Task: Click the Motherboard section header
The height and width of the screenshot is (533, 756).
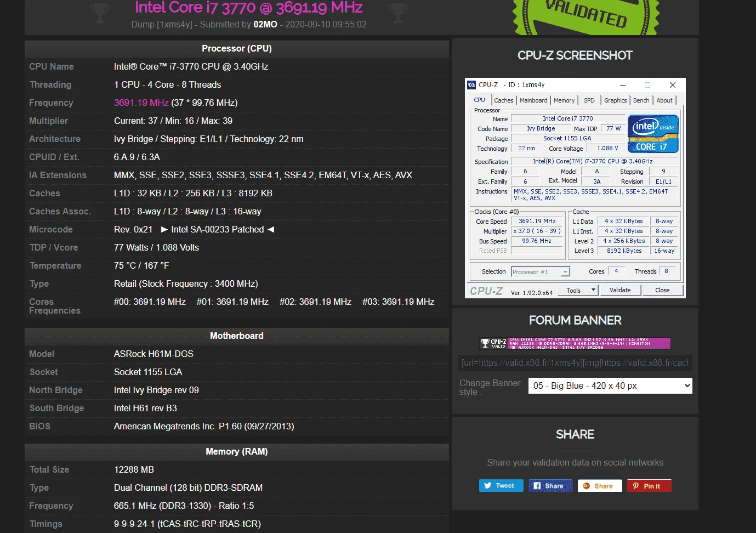Action: (237, 336)
